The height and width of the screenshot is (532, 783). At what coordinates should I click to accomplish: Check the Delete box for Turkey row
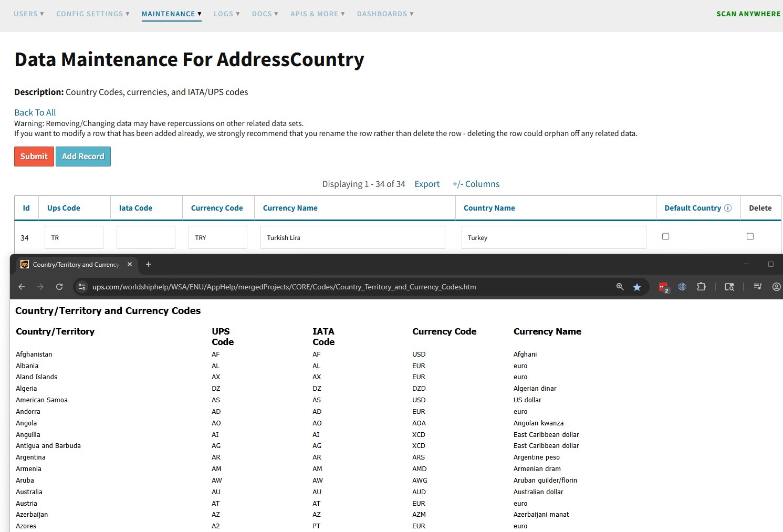tap(750, 237)
